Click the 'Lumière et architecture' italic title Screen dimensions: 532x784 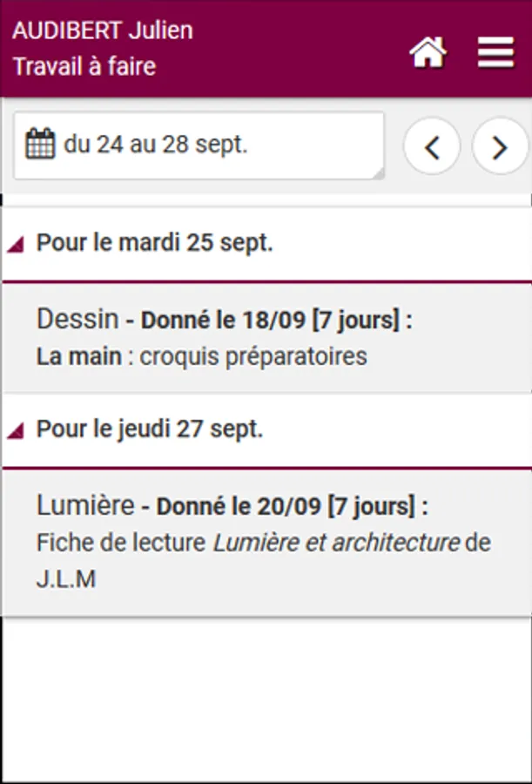click(x=336, y=543)
